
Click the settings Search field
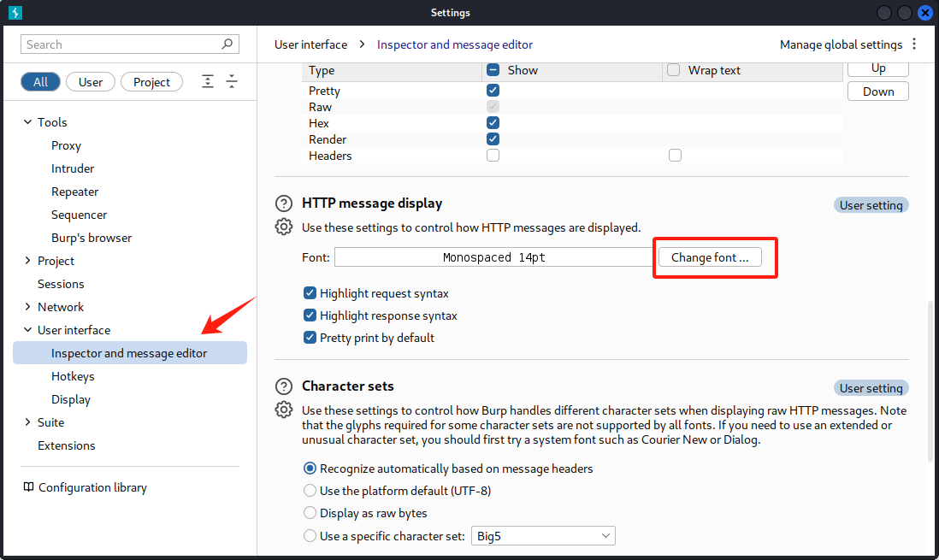[130, 44]
